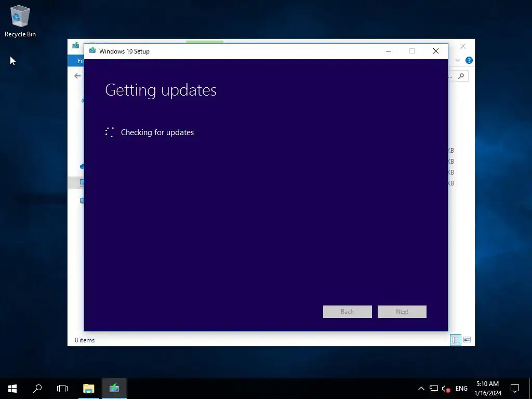This screenshot has height=399, width=532.
Task: Click the 'Checking for updates' text
Action: tap(157, 132)
